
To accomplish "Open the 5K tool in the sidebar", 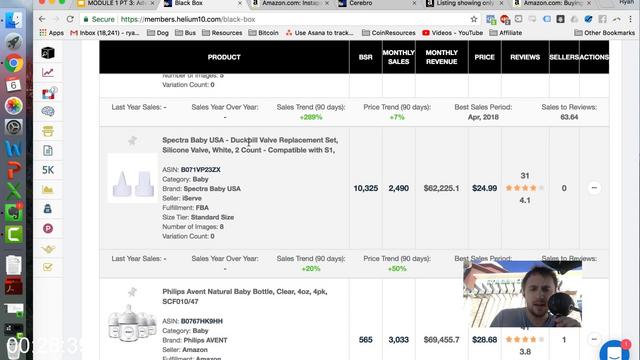I will [48, 170].
